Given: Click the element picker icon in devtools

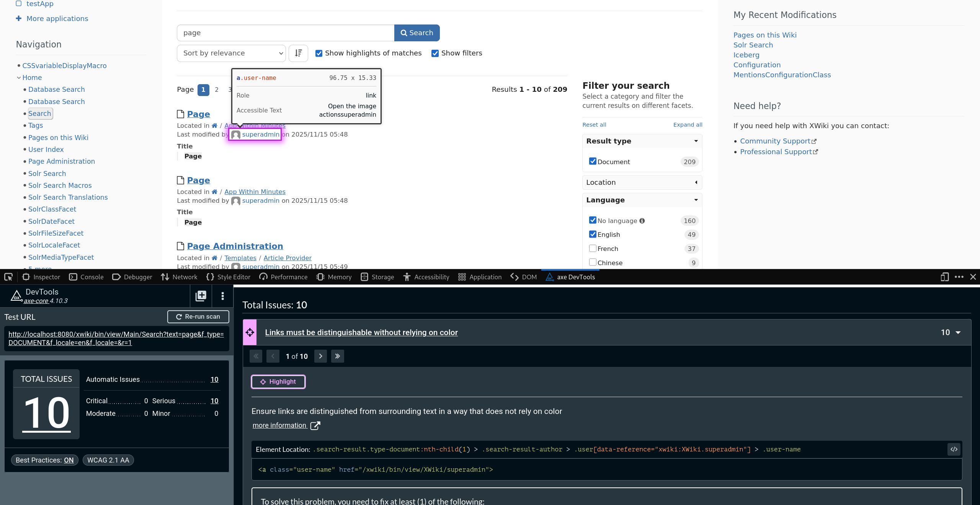Looking at the screenshot, I should click(8, 277).
